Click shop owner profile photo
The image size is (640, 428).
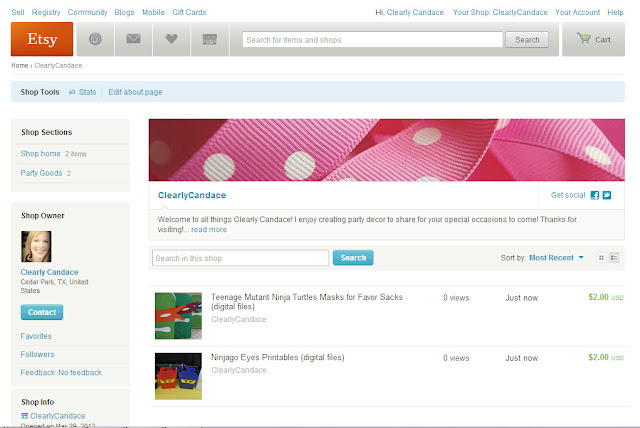[x=36, y=246]
